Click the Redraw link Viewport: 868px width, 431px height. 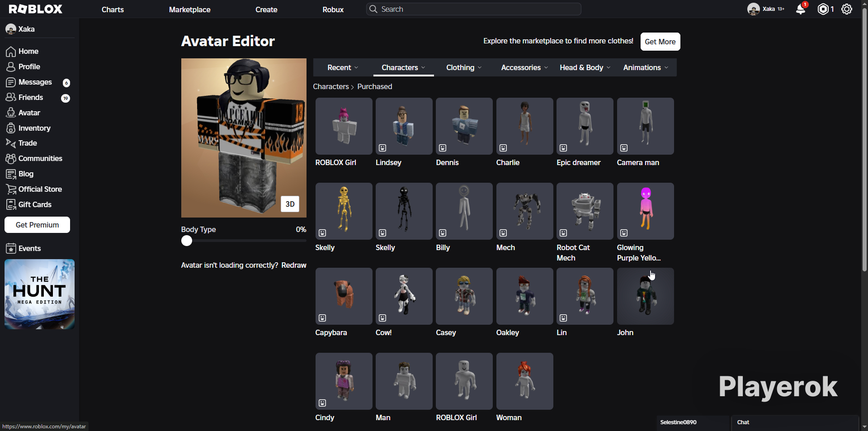coord(294,265)
